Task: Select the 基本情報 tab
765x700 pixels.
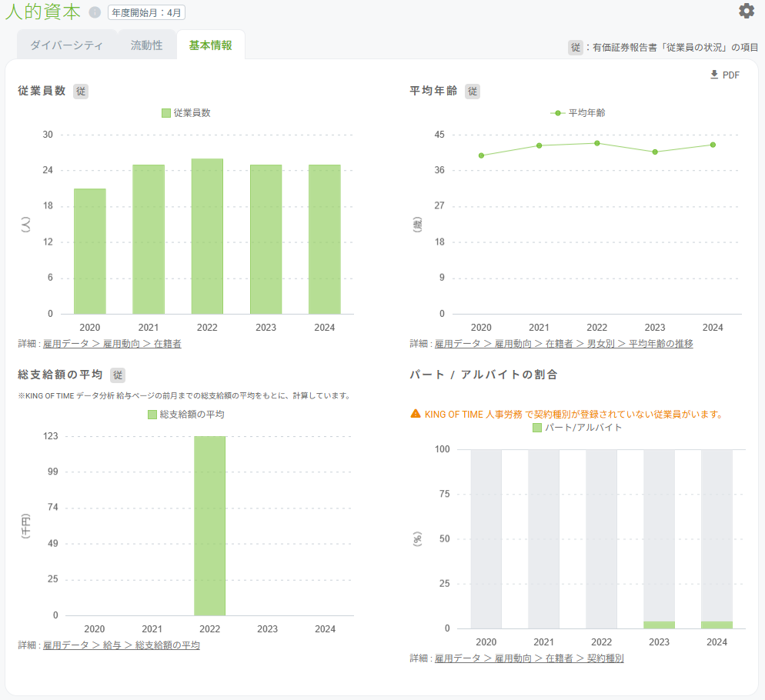Action: [x=210, y=45]
